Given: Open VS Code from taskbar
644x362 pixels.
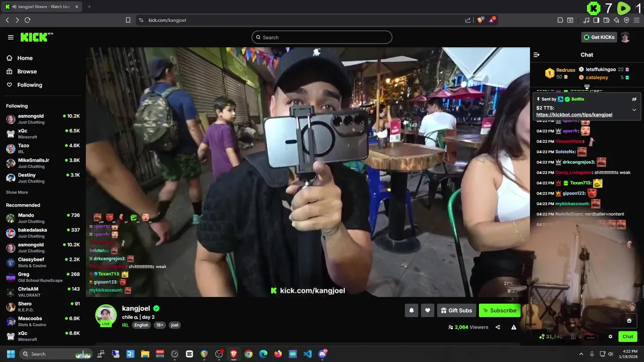Looking at the screenshot, I should (x=307, y=354).
